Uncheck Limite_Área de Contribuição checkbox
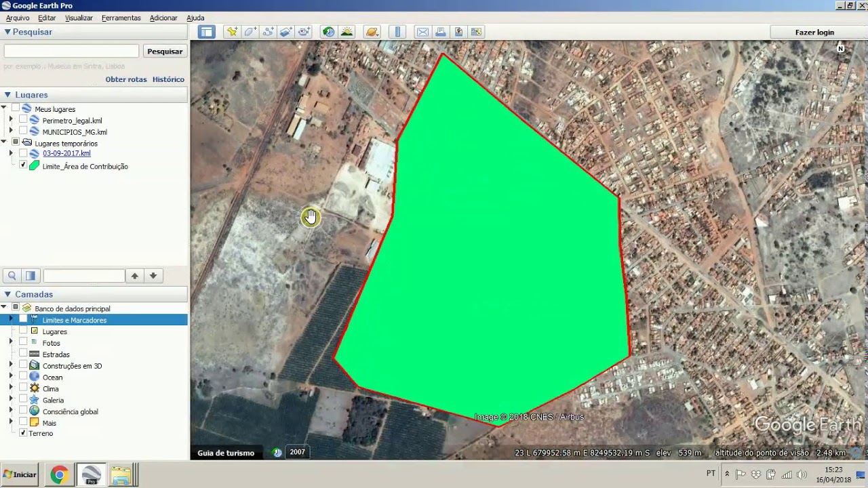 tap(24, 165)
